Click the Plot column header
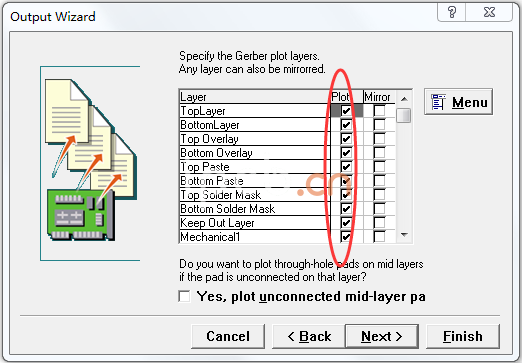The image size is (522, 363). [346, 97]
